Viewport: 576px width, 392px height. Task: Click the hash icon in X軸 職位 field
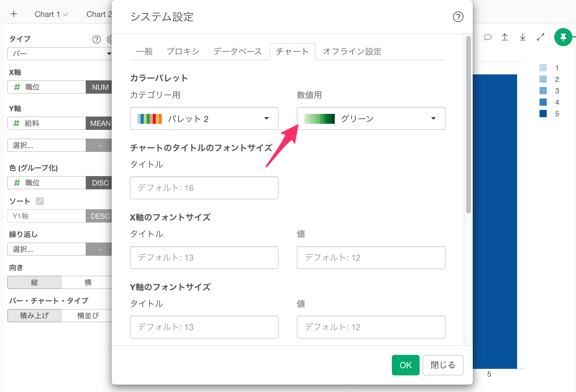(17, 87)
